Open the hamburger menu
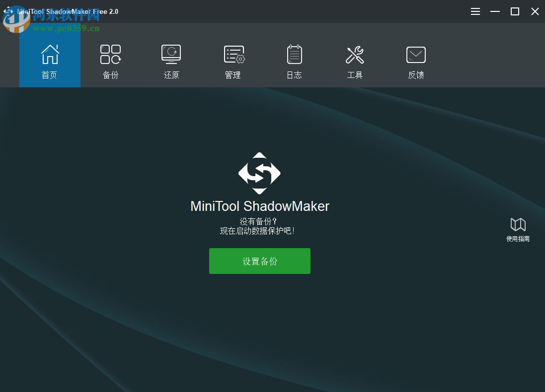 pos(475,11)
